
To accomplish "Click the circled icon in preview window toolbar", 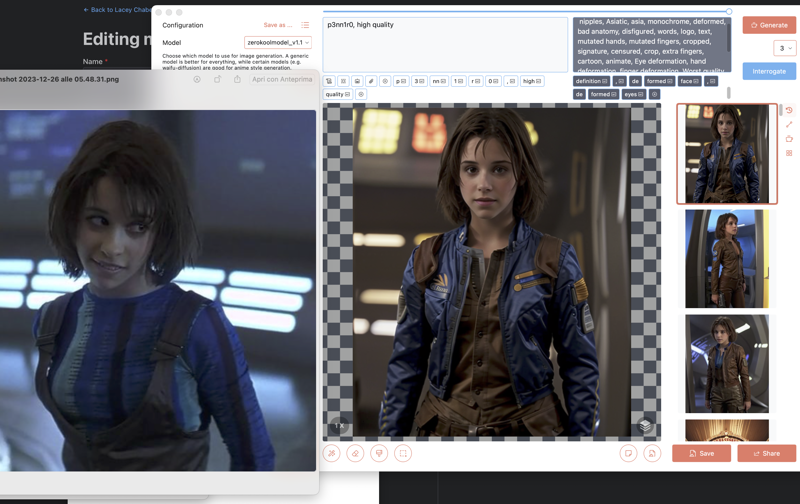I will point(197,80).
